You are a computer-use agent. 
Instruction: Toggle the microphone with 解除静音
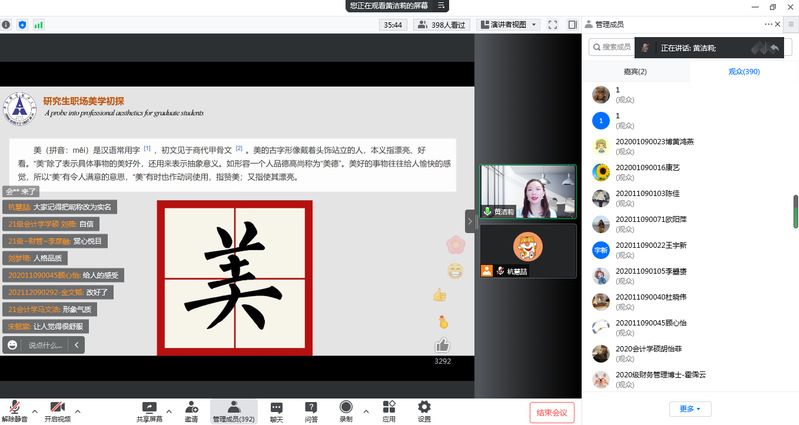point(14,410)
